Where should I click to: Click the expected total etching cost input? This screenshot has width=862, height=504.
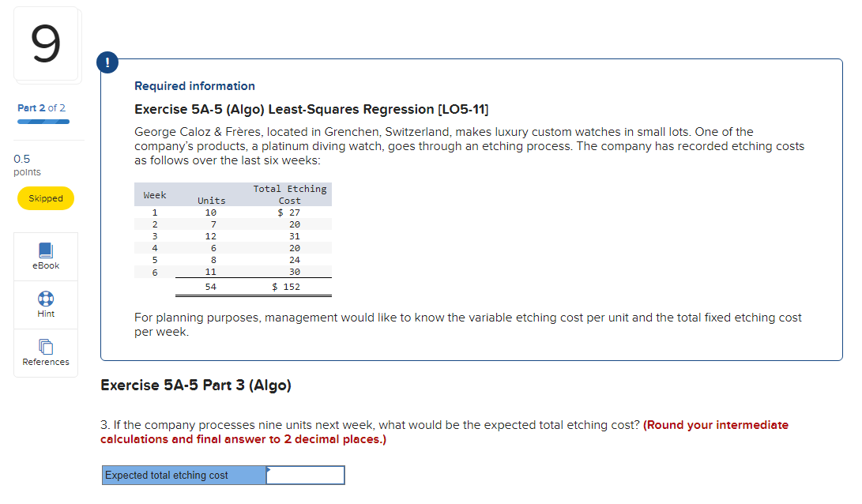[x=305, y=476]
